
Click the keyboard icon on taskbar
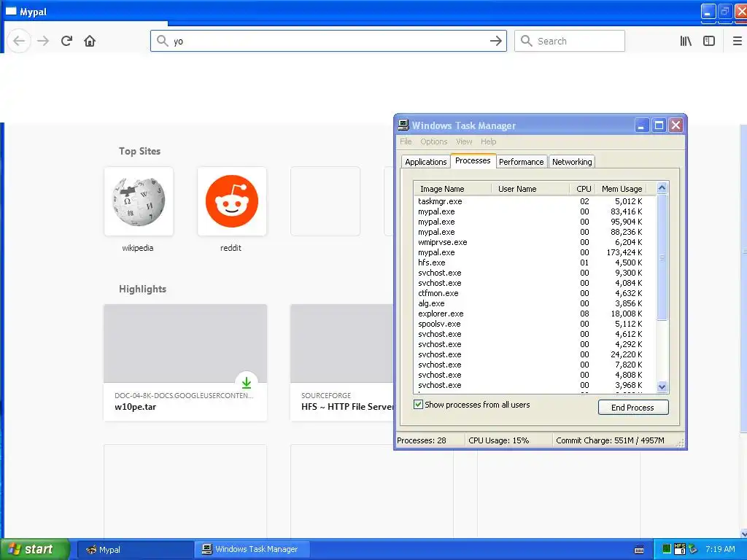pos(639,550)
